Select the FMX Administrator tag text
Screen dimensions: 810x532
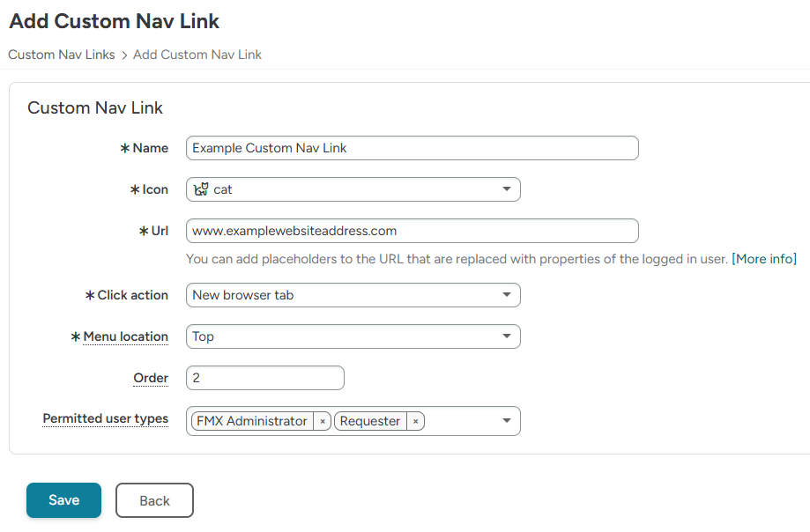coord(251,422)
